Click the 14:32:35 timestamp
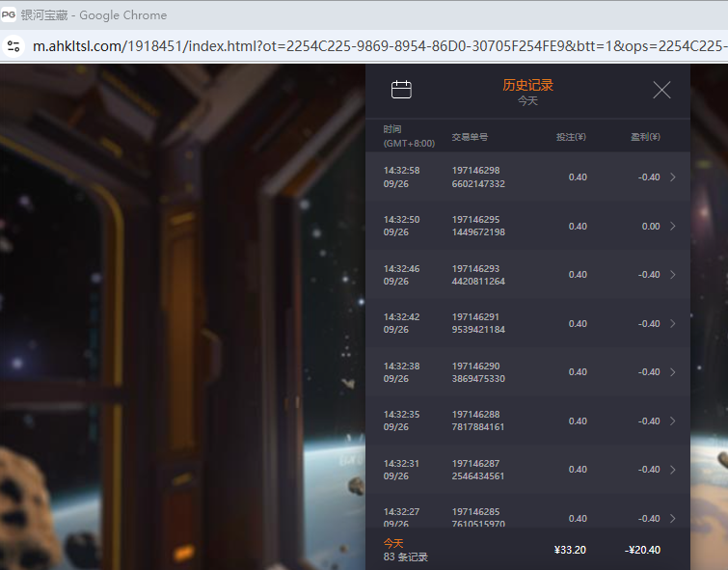This screenshot has height=570, width=728. click(402, 415)
